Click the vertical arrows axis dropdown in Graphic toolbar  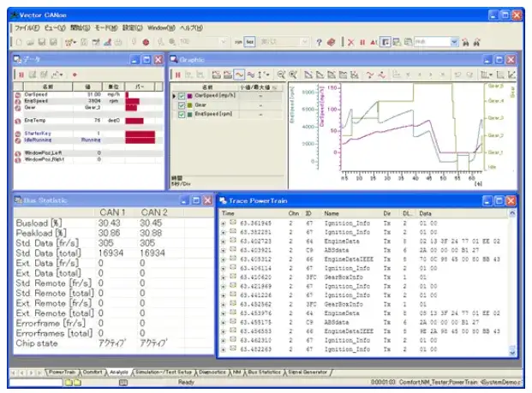tap(263, 74)
